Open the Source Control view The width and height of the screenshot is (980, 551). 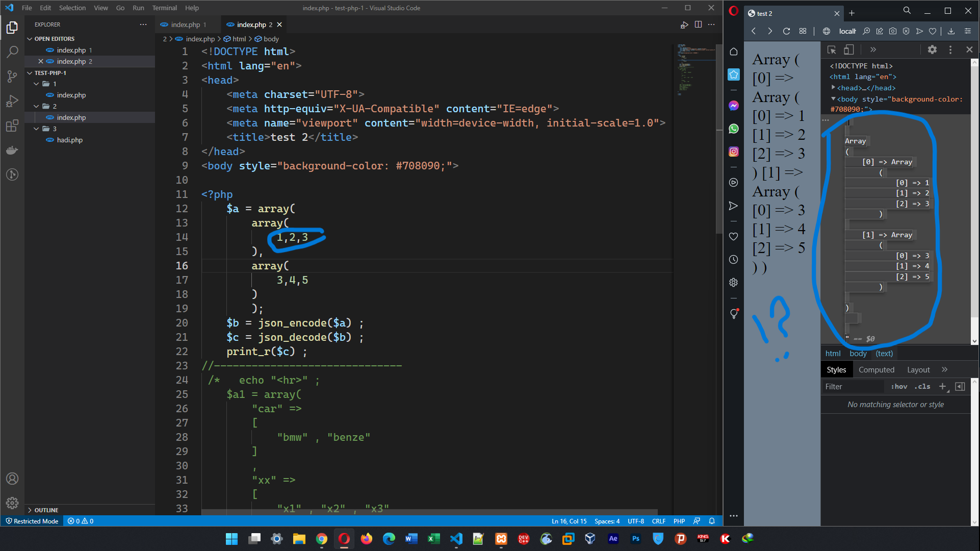(x=12, y=77)
